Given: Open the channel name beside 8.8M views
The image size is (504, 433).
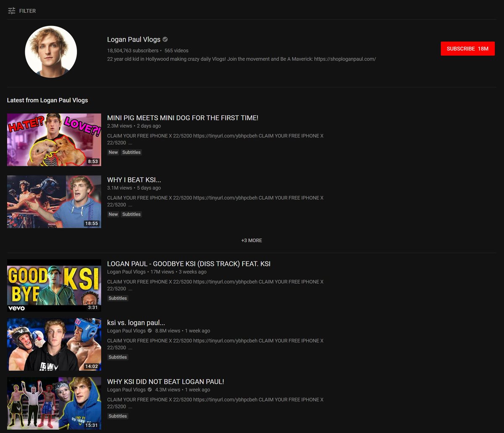Looking at the screenshot, I should pos(126,331).
